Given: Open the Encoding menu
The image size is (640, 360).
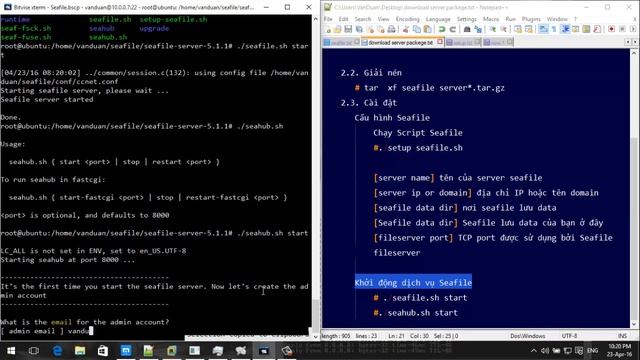Looking at the screenshot, I should (x=407, y=19).
